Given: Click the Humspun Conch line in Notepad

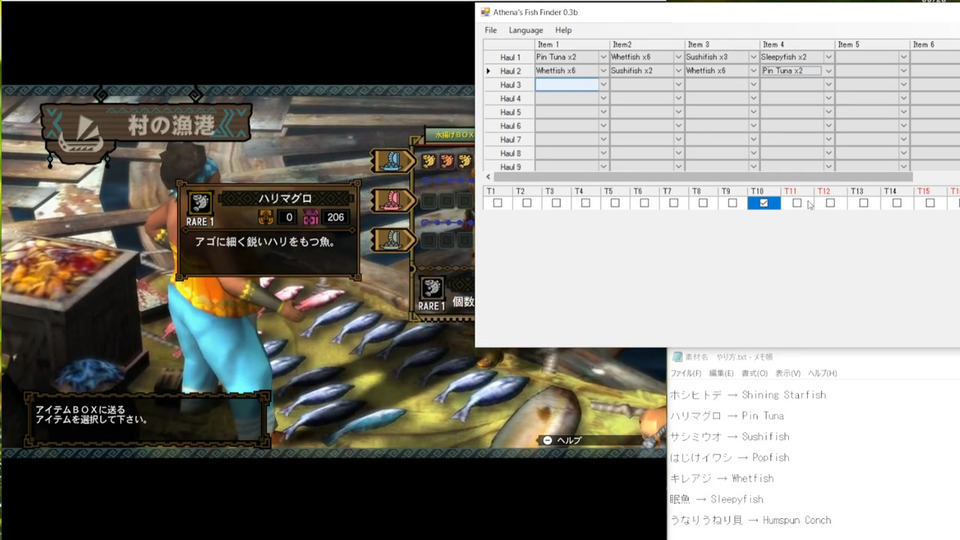Looking at the screenshot, I should click(x=750, y=520).
